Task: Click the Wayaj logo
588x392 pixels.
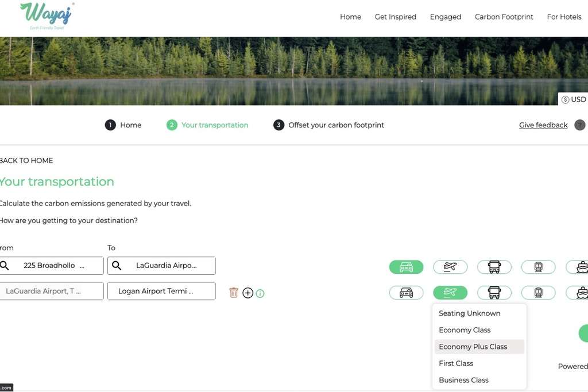Action: click(45, 15)
